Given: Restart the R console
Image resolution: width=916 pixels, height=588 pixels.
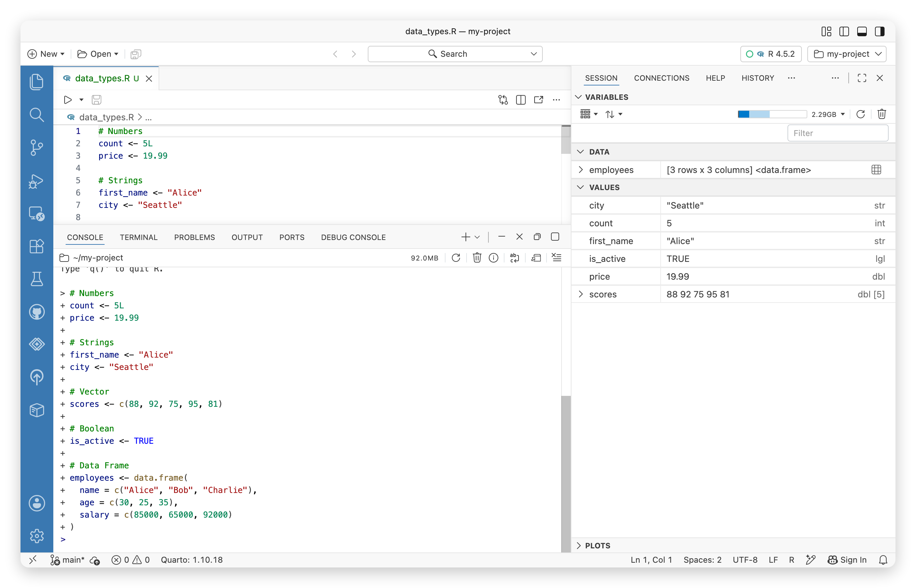Looking at the screenshot, I should 456,258.
